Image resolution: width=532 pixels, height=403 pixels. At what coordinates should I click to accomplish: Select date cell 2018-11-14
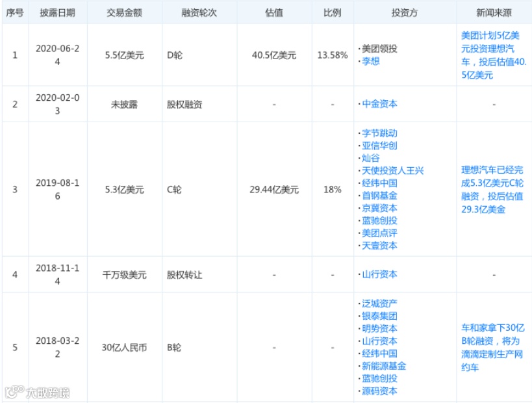pyautogui.click(x=57, y=274)
